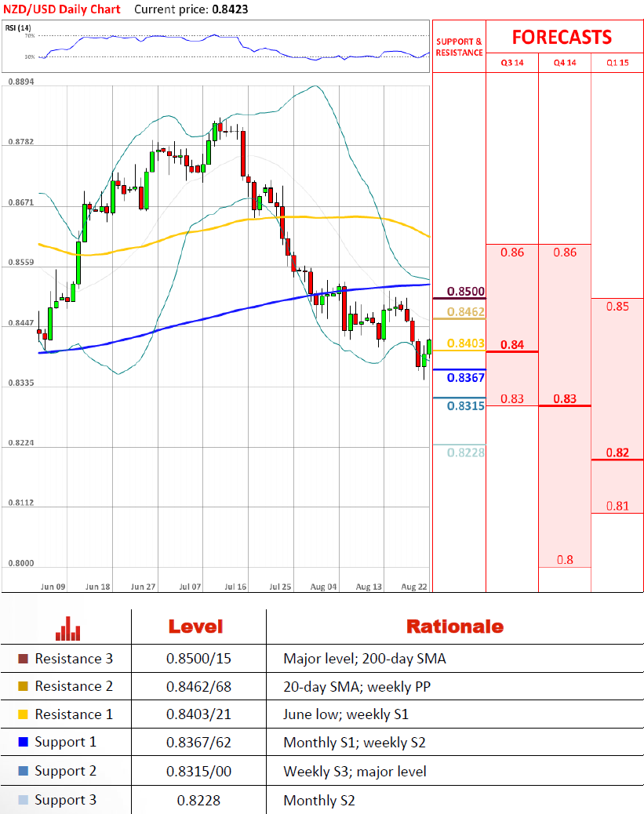Click 'Weekly S3; major level' rationale
Screen dimensions: 644x814
pyautogui.click(x=355, y=772)
